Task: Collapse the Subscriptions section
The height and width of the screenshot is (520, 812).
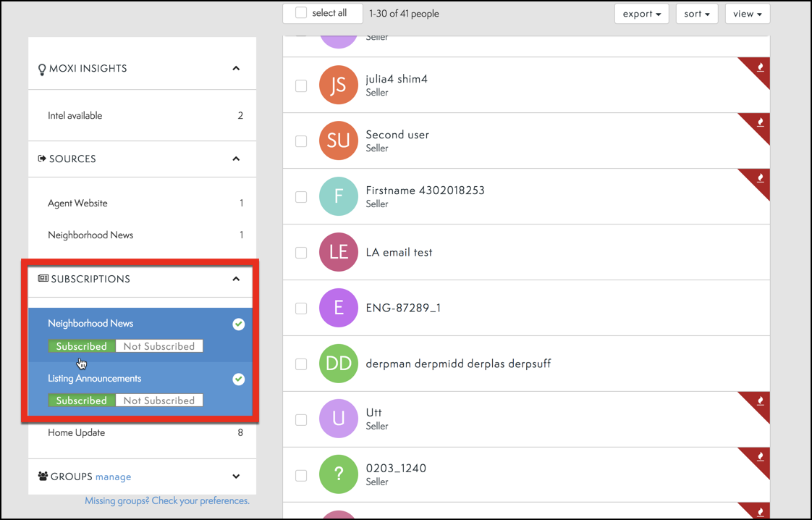Action: (x=236, y=279)
